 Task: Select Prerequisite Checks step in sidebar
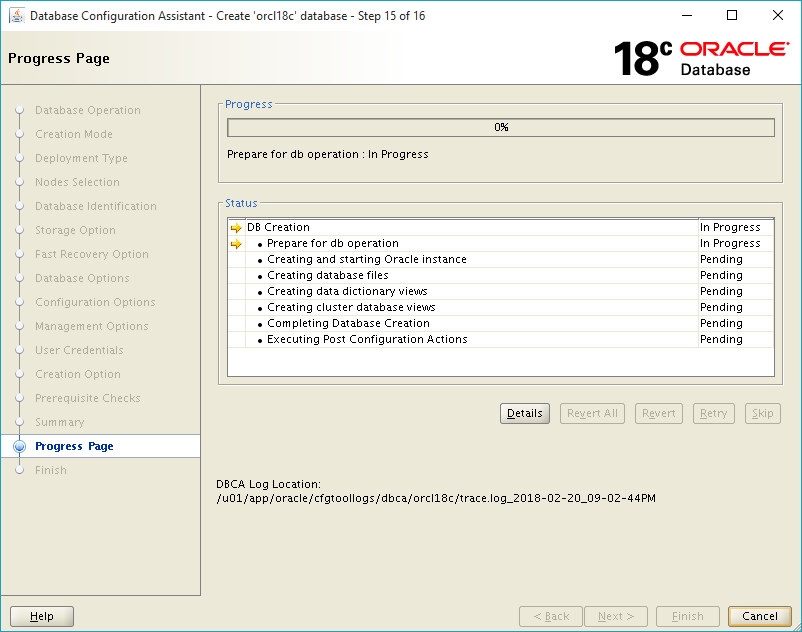pos(87,399)
